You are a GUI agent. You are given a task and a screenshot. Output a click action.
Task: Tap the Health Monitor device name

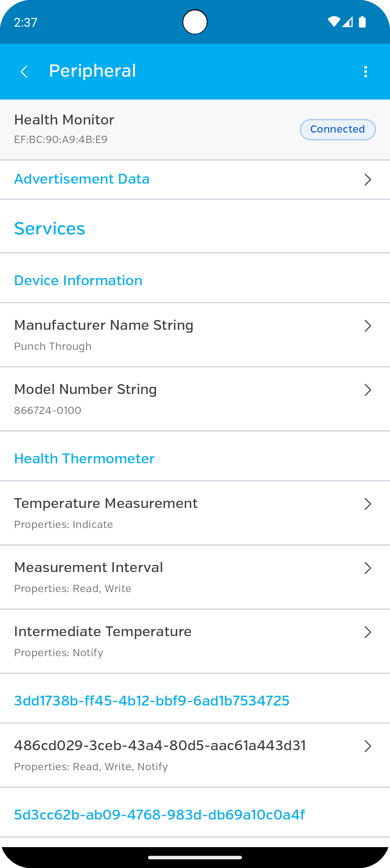[64, 120]
